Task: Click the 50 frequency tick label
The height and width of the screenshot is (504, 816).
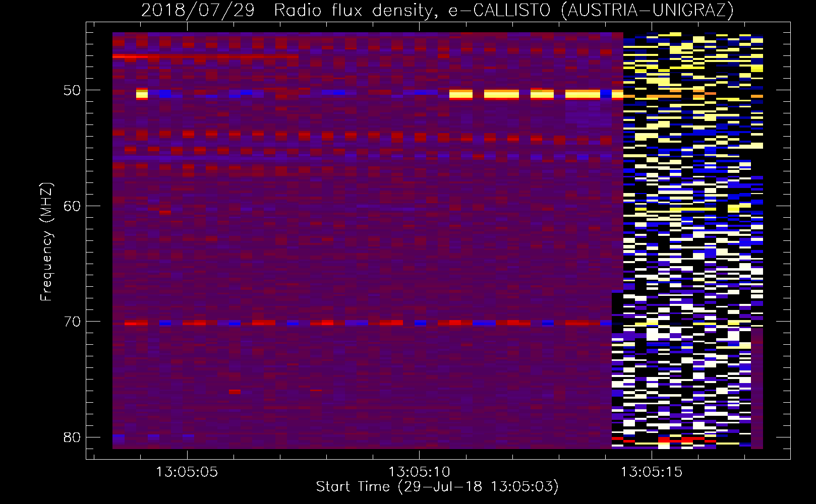Action: tap(72, 91)
